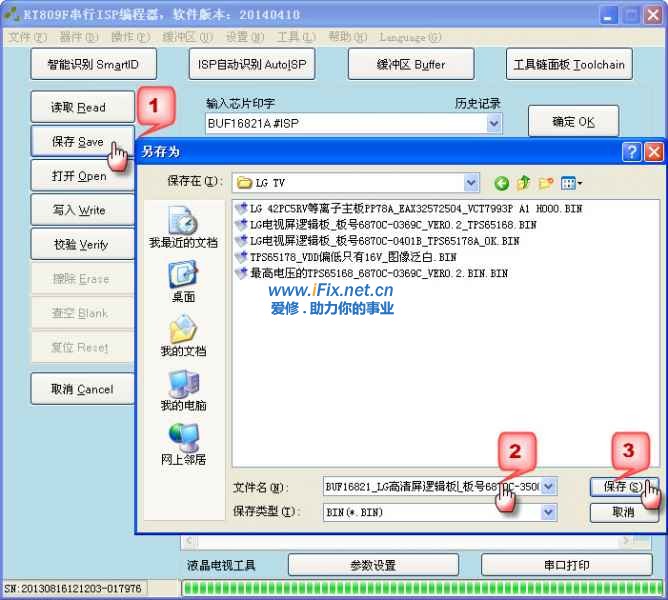Open the 文件 (File) menu
This screenshot has width=668, height=600.
[26, 37]
